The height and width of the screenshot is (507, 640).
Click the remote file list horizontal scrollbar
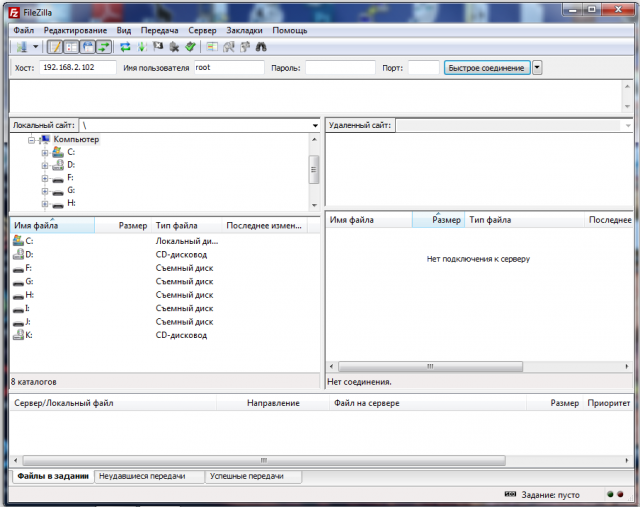(430, 366)
